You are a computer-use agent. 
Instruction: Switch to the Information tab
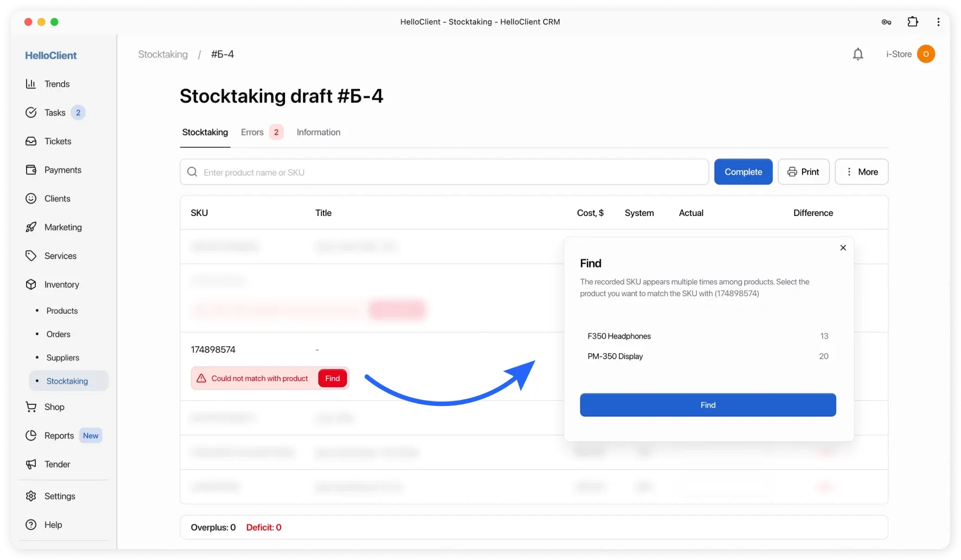click(x=318, y=132)
